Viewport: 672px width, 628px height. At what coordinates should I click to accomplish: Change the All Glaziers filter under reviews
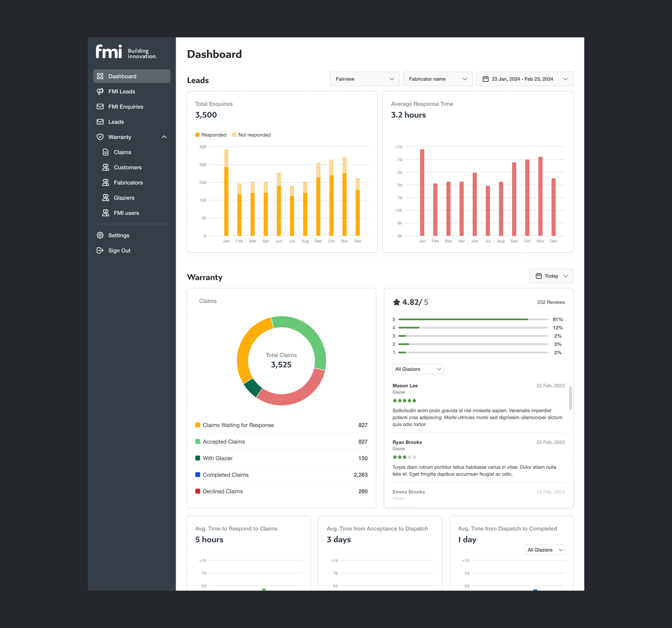pos(417,369)
